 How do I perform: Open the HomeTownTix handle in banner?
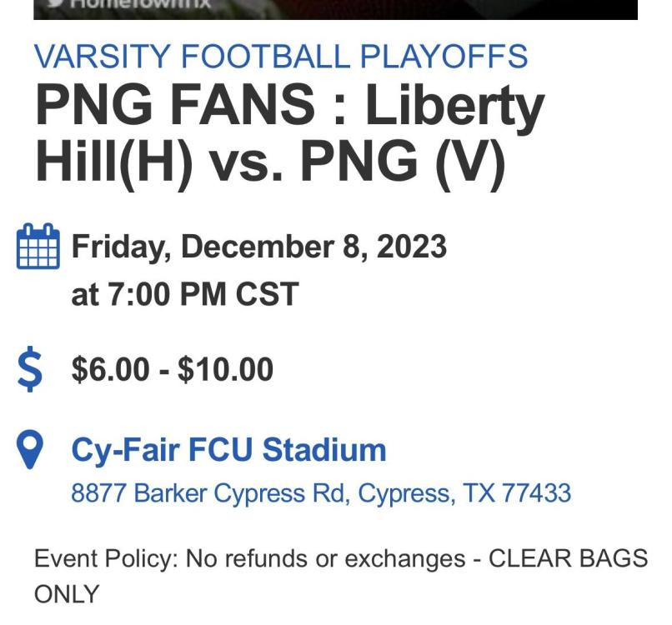(141, 3)
